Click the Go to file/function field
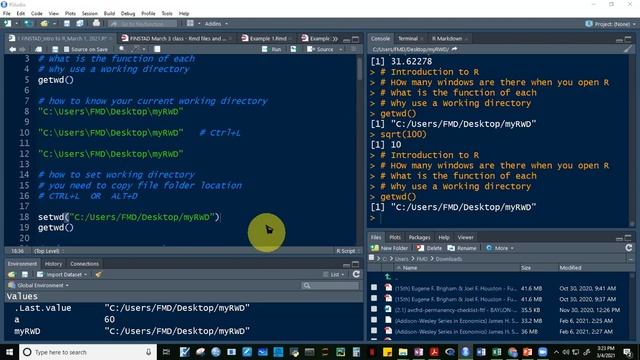 [143, 24]
